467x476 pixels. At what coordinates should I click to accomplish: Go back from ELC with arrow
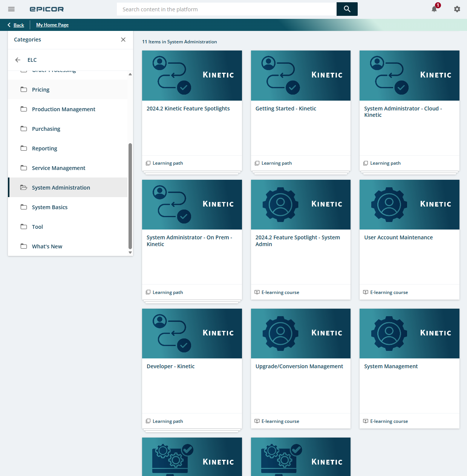(18, 60)
